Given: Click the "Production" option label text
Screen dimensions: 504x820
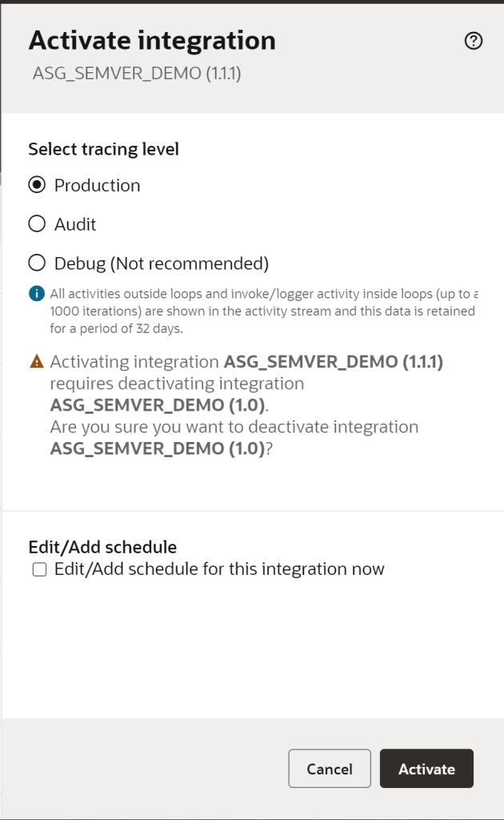Looking at the screenshot, I should [x=97, y=186].
